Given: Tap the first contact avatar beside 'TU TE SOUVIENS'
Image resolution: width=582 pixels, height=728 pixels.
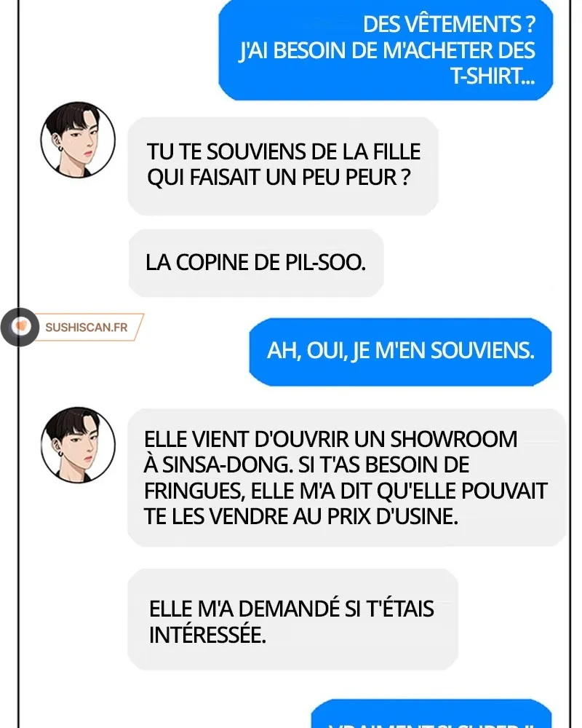Looking at the screenshot, I should (x=78, y=140).
